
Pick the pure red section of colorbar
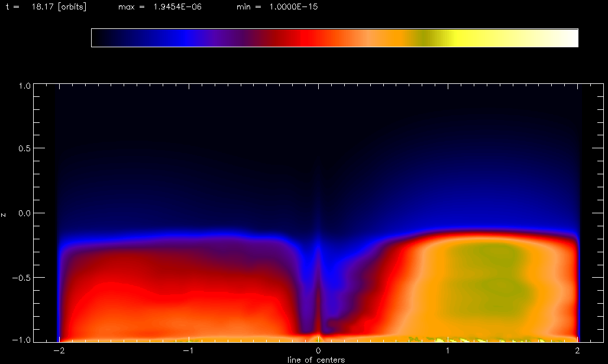click(x=308, y=38)
